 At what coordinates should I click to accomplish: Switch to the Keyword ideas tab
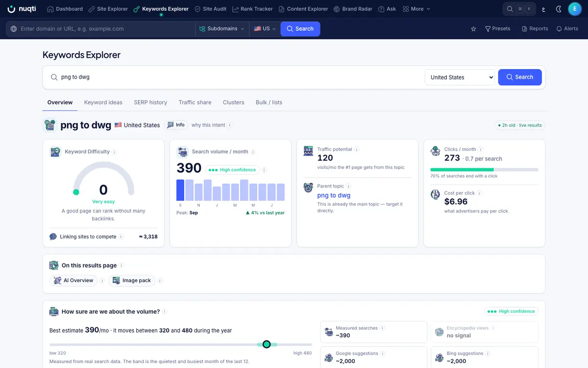(x=103, y=103)
